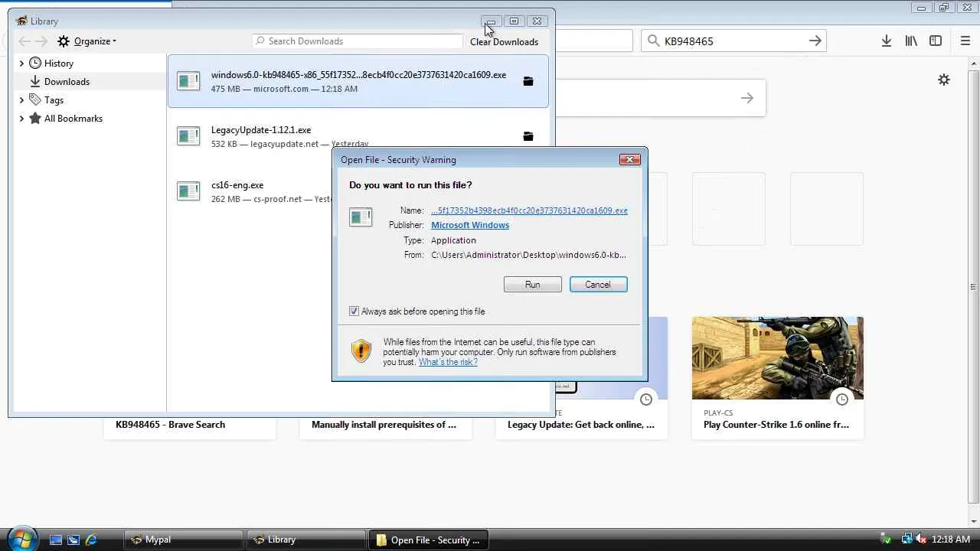Image resolution: width=980 pixels, height=551 pixels.
Task: Click the search go arrow next to KB948465
Action: (815, 41)
